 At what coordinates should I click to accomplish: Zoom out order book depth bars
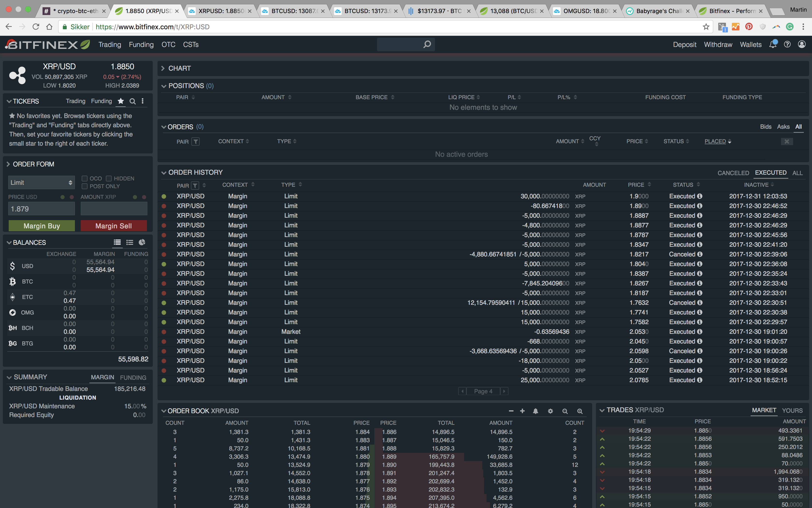click(x=565, y=411)
